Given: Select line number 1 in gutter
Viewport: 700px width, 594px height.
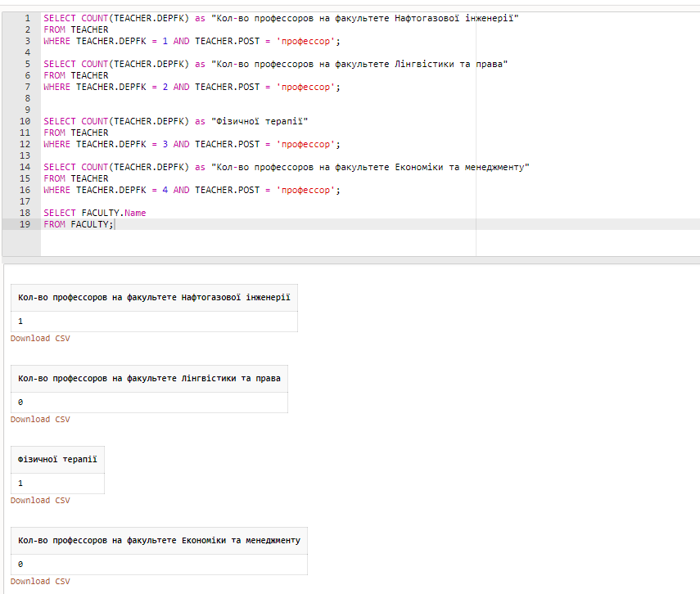Looking at the screenshot, I should (x=27, y=18).
